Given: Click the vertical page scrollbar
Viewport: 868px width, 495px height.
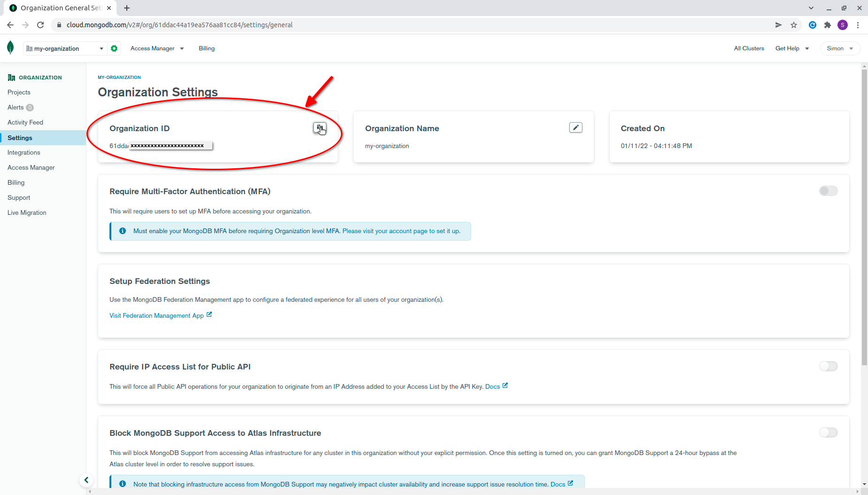Looking at the screenshot, I should point(864,216).
